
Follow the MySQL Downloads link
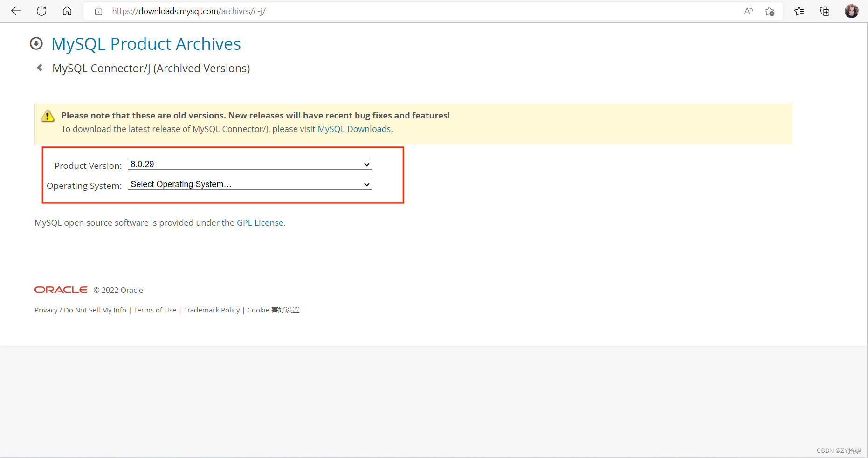[x=354, y=129]
